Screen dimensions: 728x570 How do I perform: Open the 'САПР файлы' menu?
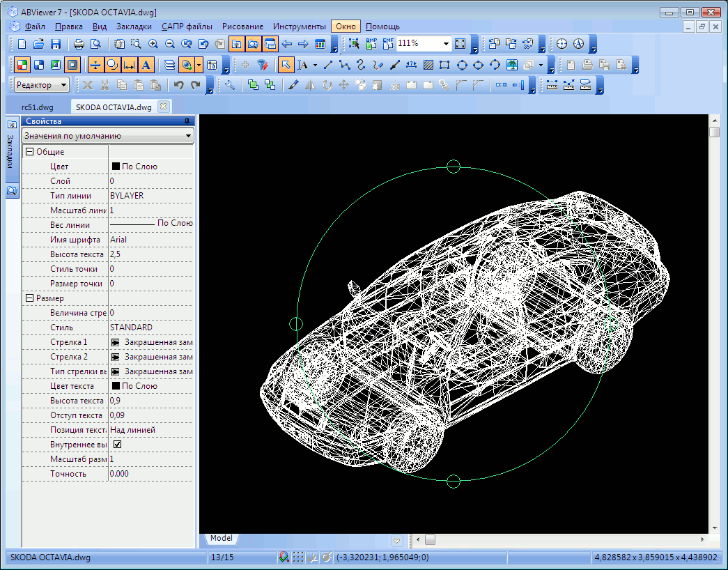tap(187, 26)
